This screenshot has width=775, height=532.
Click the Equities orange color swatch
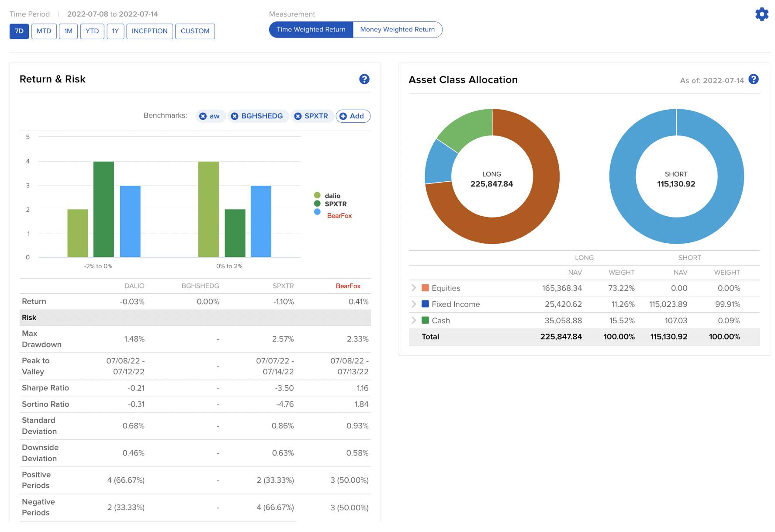pos(425,288)
